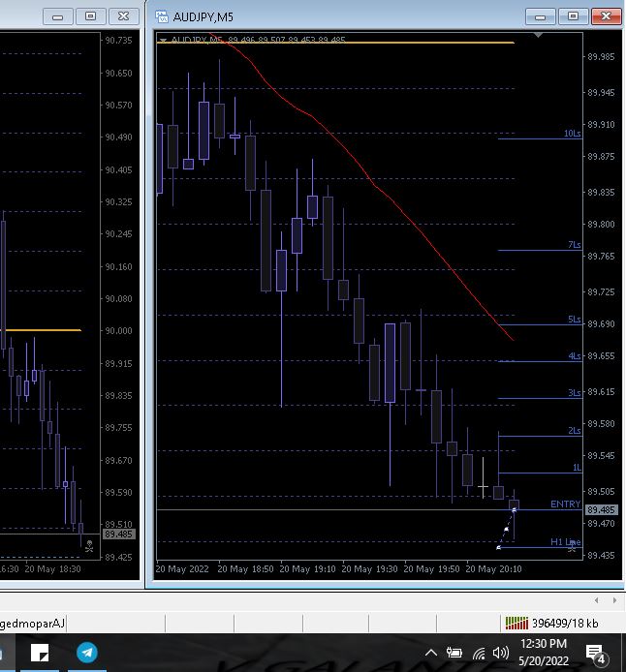Click the 90.735 price label in left chart
This screenshot has width=626, height=672.
[x=119, y=41]
